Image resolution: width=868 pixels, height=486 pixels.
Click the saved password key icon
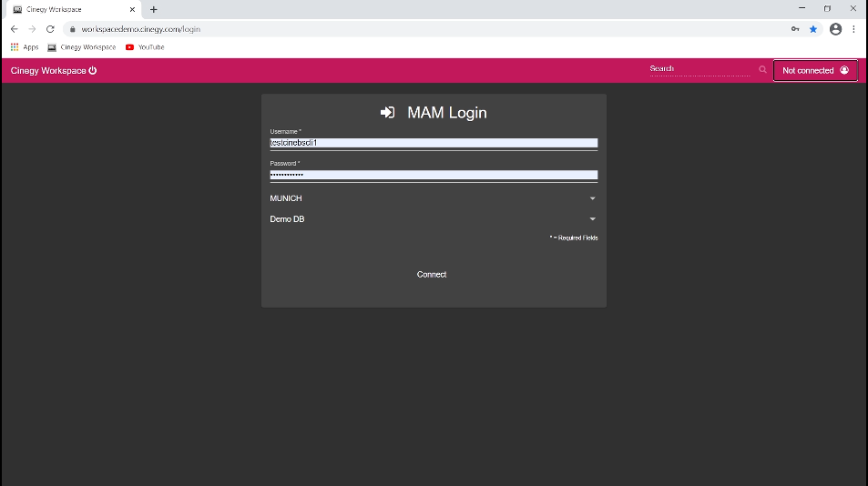(x=795, y=29)
